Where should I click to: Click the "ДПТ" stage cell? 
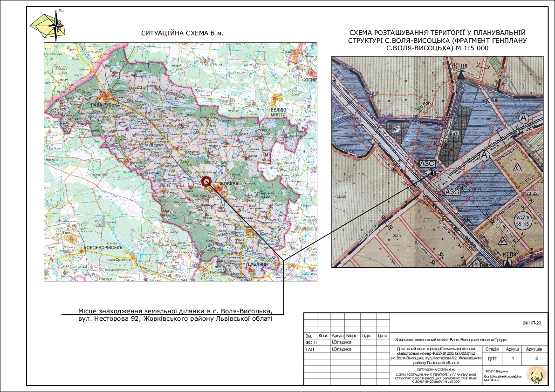coord(492,359)
